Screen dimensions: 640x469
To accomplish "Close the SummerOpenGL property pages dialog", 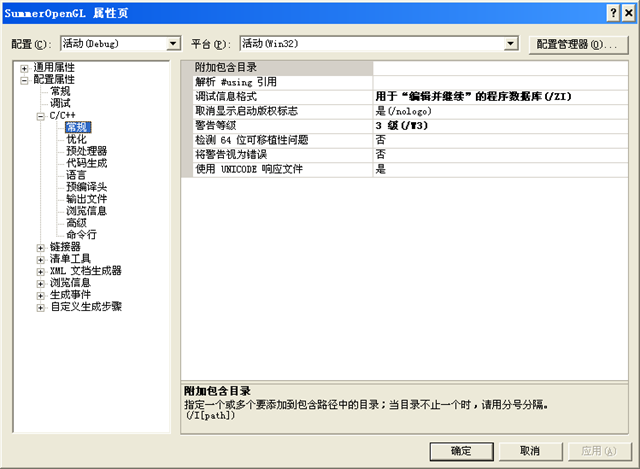I will [627, 11].
